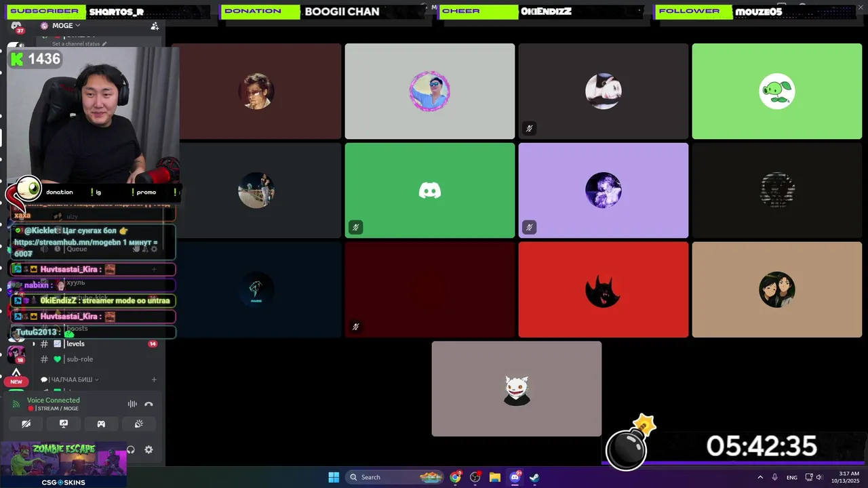
Task: Click OkiEndizZ streamer mode chat message
Action: pyautogui.click(x=93, y=300)
